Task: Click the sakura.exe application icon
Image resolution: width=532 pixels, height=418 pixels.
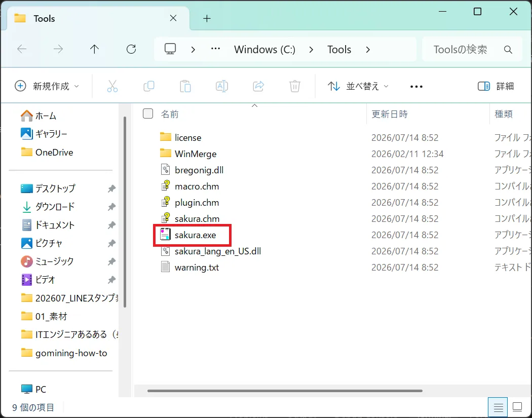Action: pyautogui.click(x=165, y=235)
